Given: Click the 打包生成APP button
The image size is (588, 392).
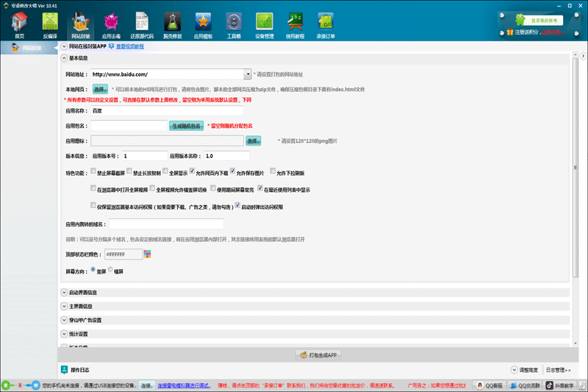Looking at the screenshot, I should 318,354.
